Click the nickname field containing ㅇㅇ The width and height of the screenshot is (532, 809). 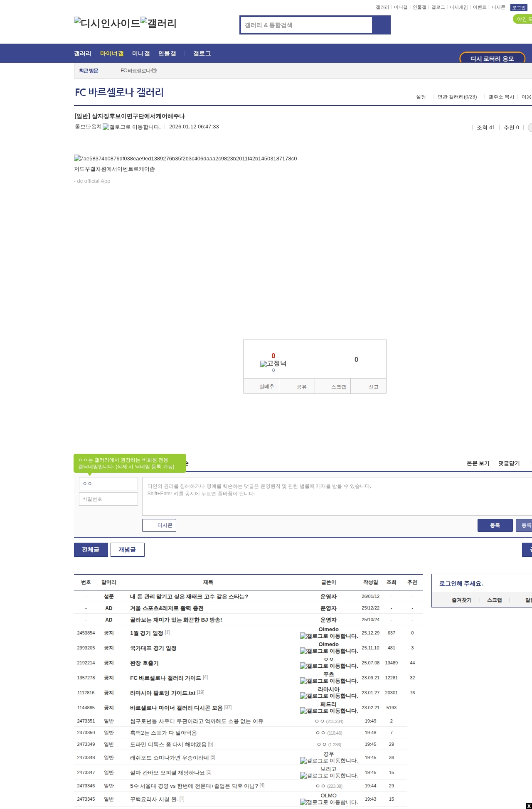tap(108, 484)
